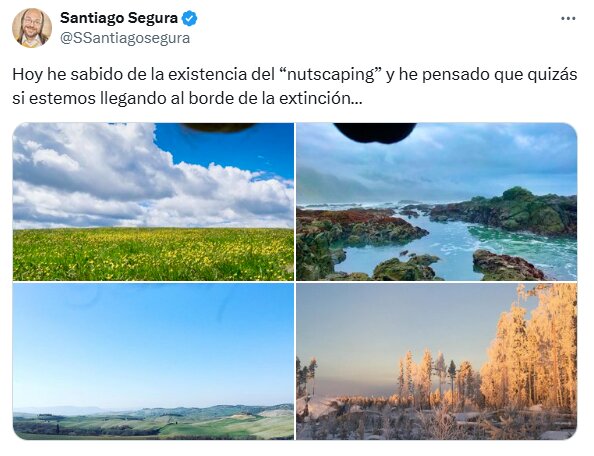Open Santiago Segura's profile avatar
Image resolution: width=594 pixels, height=456 pixels.
[x=31, y=28]
